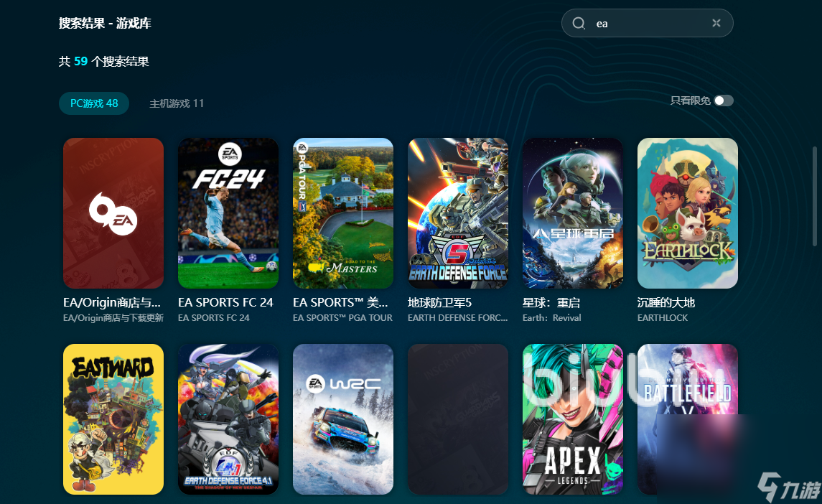
Task: Click the 搜索结果 - 游戏库 heading
Action: [105, 23]
